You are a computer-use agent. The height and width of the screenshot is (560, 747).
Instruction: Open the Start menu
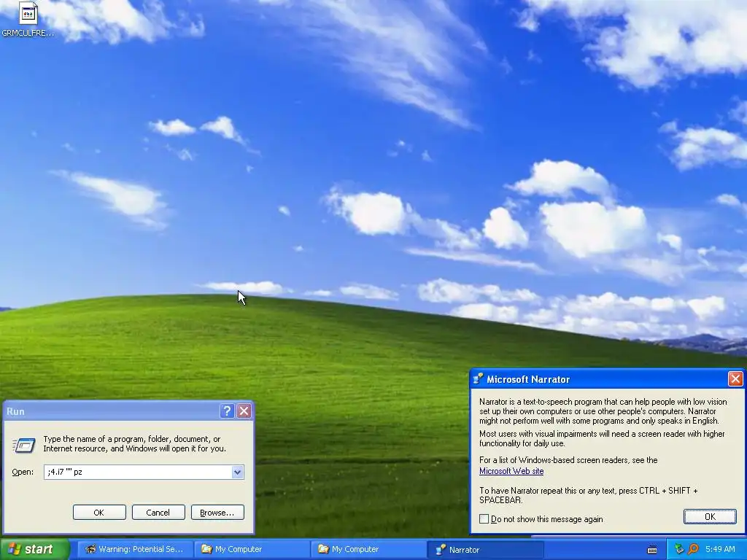pos(35,549)
